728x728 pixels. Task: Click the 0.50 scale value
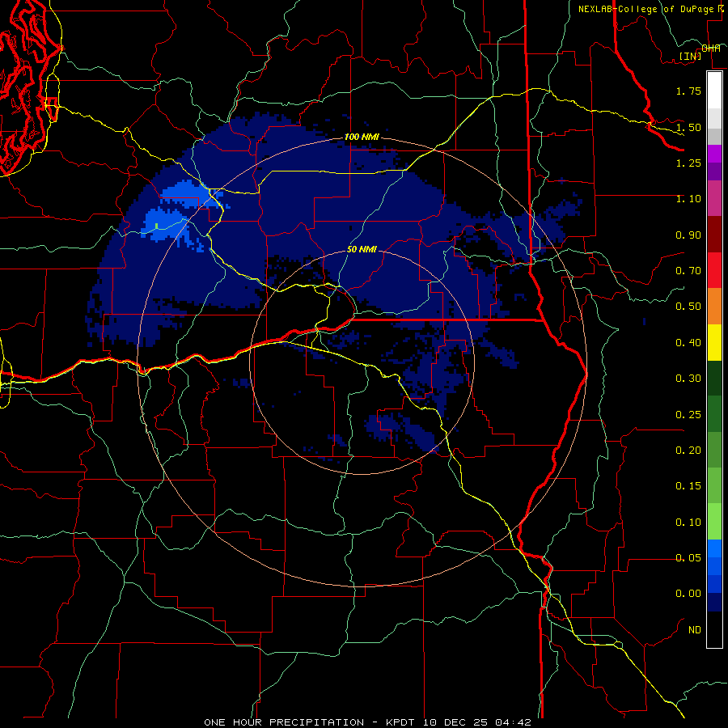(x=688, y=307)
